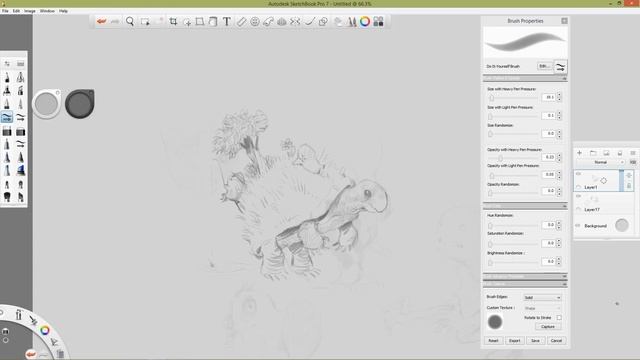Collapse the section header above Brush Edges
This screenshot has width=640, height=360.
click(x=525, y=284)
